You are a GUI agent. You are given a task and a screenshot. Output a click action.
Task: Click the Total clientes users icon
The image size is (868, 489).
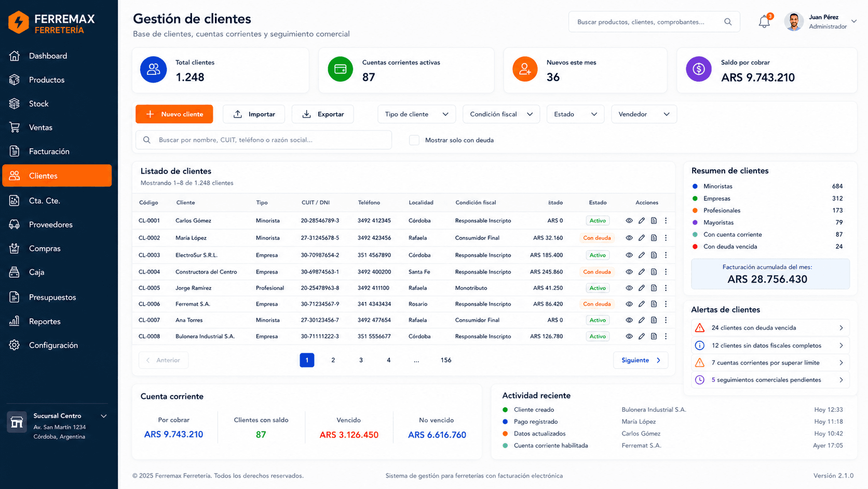(153, 70)
